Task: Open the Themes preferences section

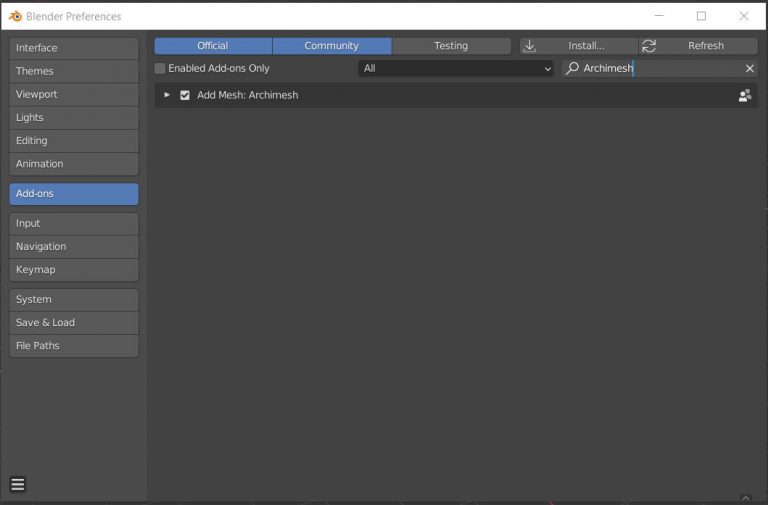Action: coord(74,71)
